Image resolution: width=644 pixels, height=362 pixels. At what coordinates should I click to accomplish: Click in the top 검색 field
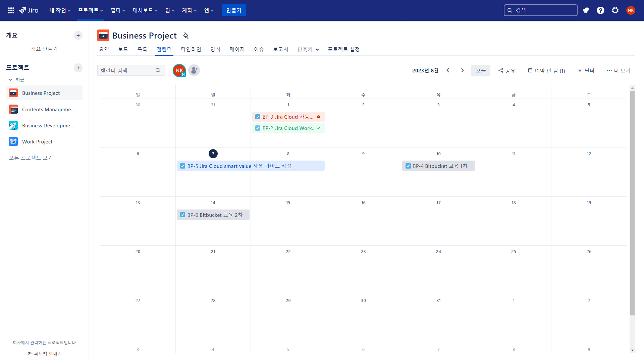point(541,10)
